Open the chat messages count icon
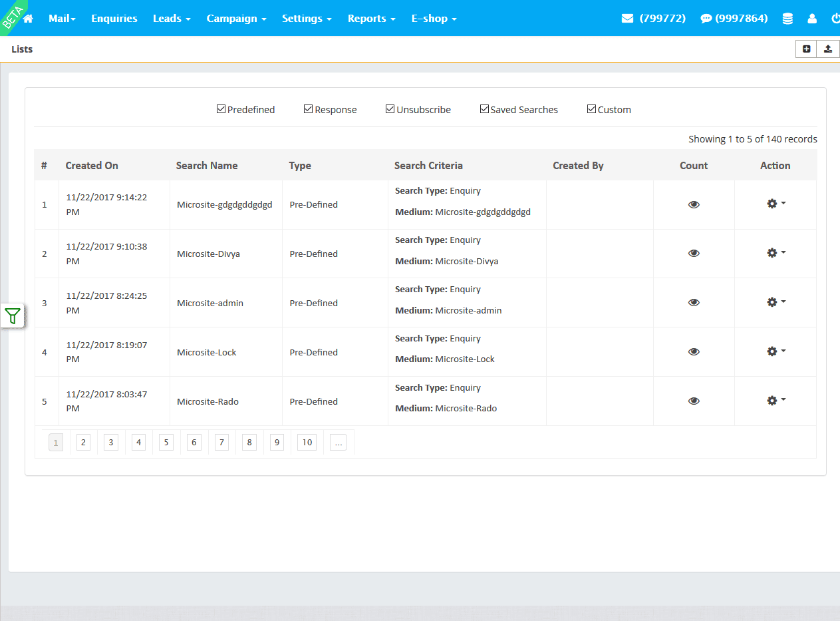This screenshot has height=621, width=840. click(x=706, y=19)
